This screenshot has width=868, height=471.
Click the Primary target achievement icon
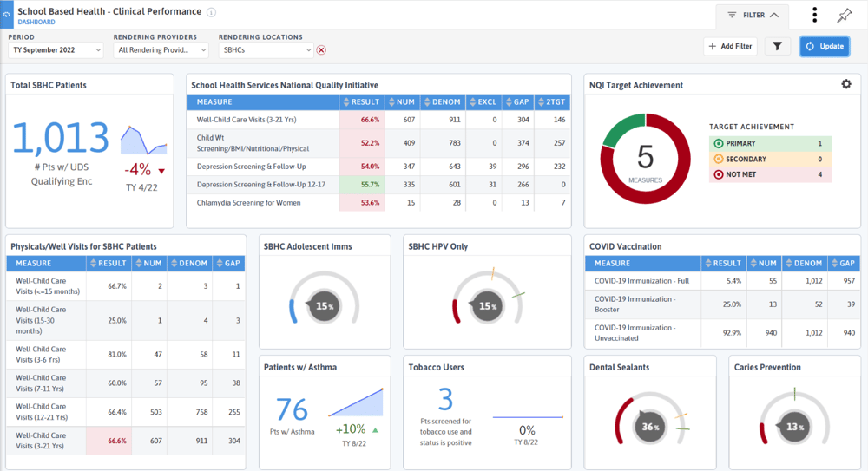click(719, 143)
